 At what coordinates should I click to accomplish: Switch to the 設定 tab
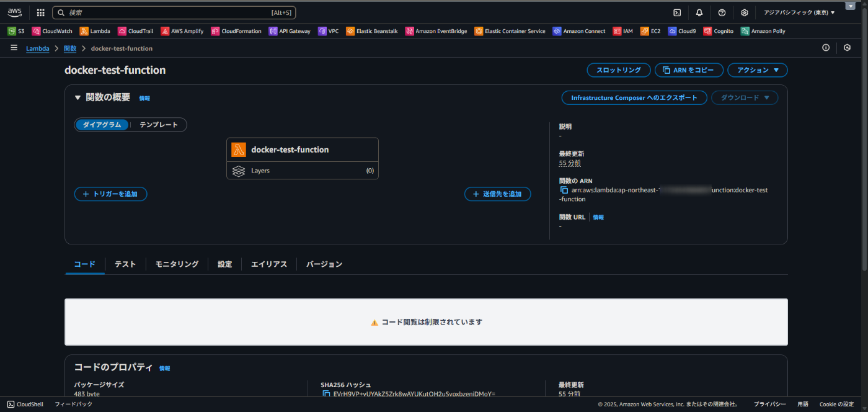pyautogui.click(x=224, y=264)
